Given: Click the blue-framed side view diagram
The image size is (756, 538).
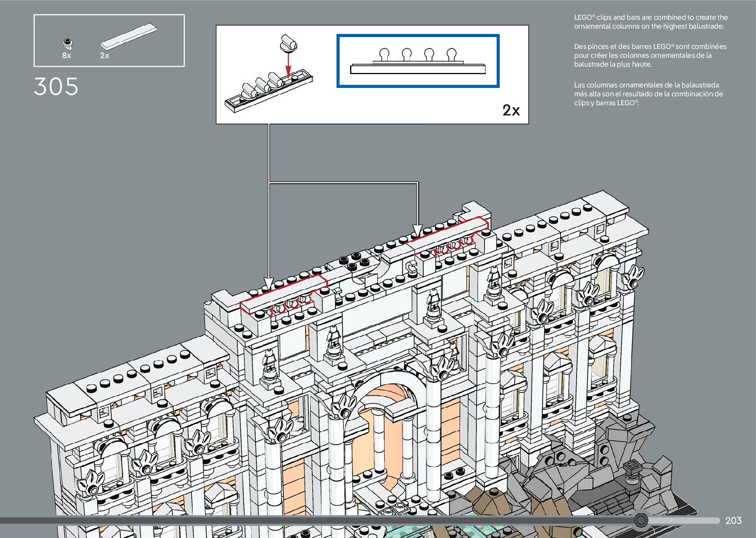Looking at the screenshot, I should click(418, 61).
